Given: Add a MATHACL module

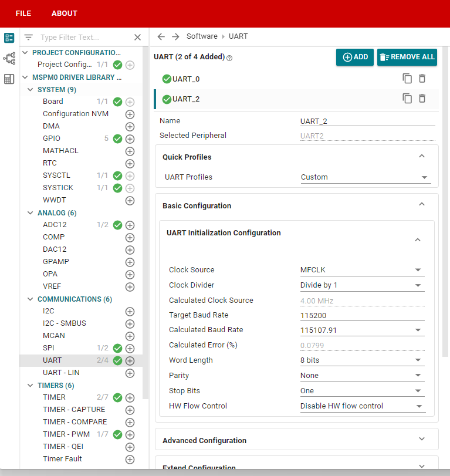Looking at the screenshot, I should [x=130, y=151].
